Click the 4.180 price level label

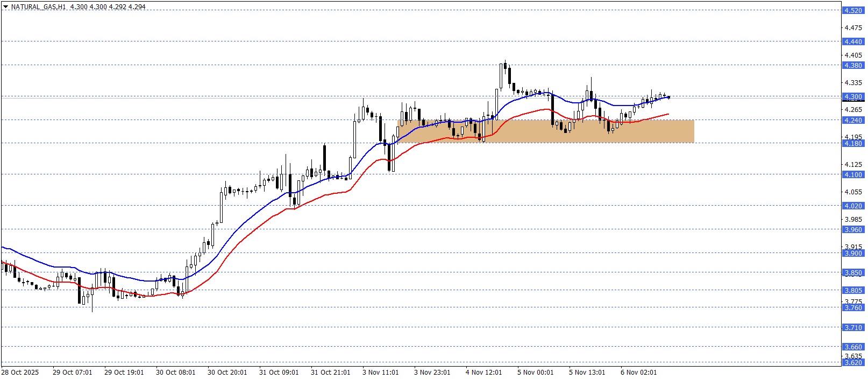click(x=852, y=144)
